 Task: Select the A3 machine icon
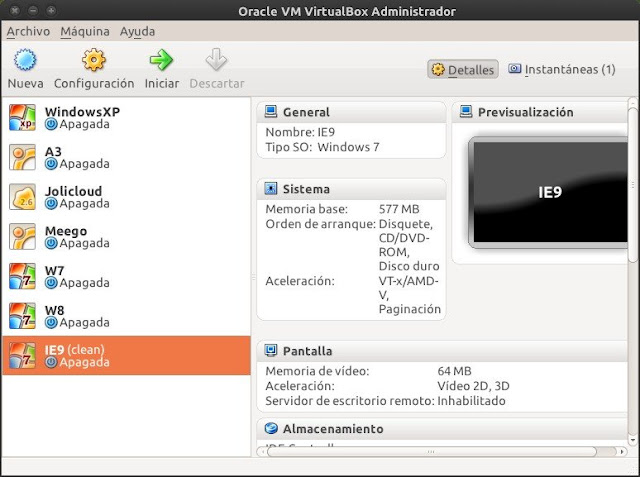[x=22, y=157]
